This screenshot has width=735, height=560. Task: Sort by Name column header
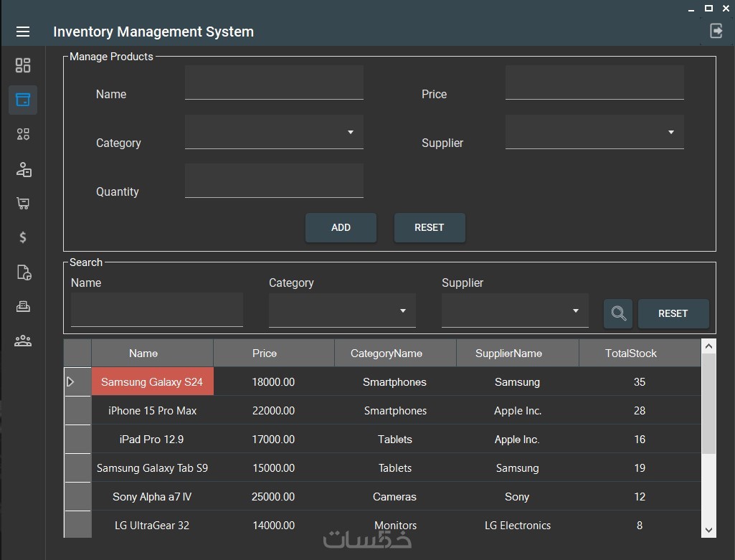[152, 353]
